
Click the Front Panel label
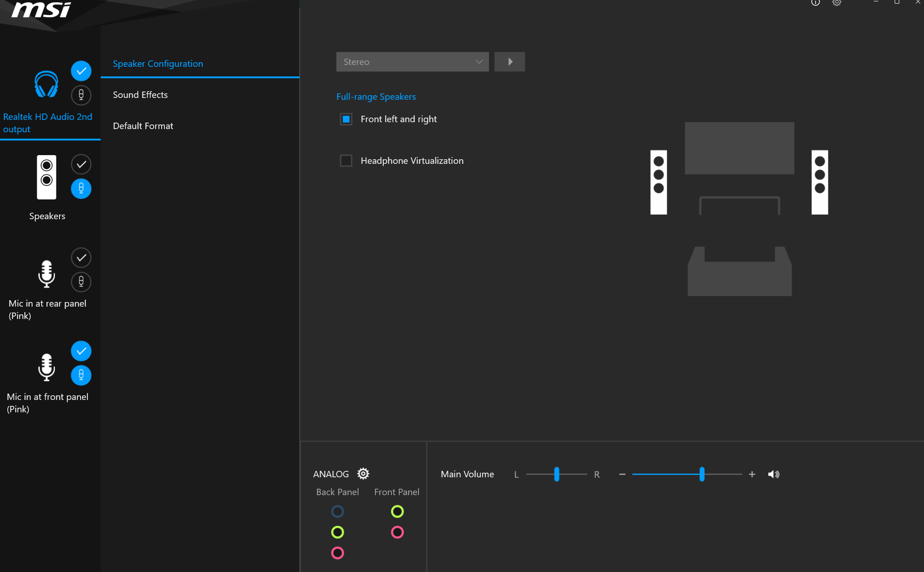click(x=397, y=492)
